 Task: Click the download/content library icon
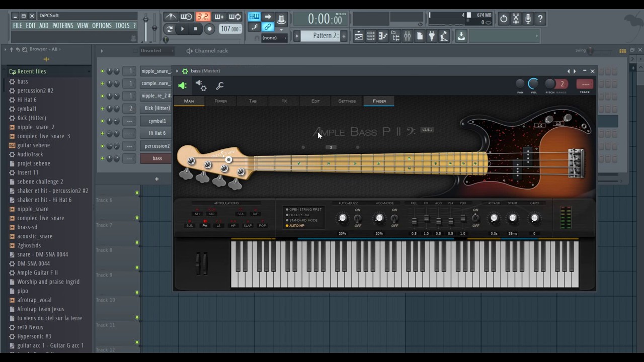(461, 36)
